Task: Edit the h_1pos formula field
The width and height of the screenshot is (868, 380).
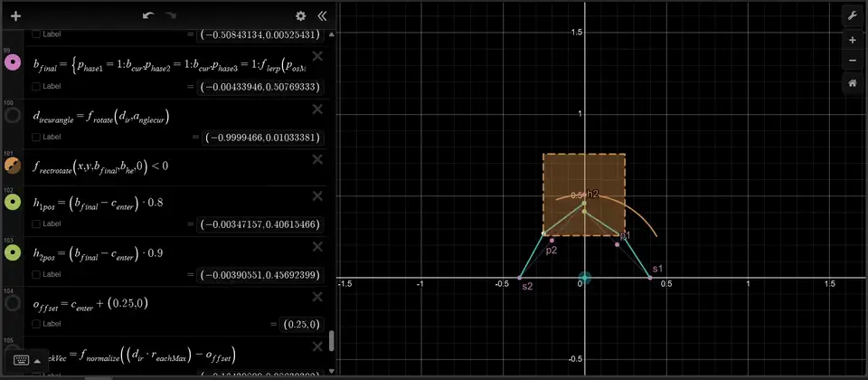Action: [99, 203]
